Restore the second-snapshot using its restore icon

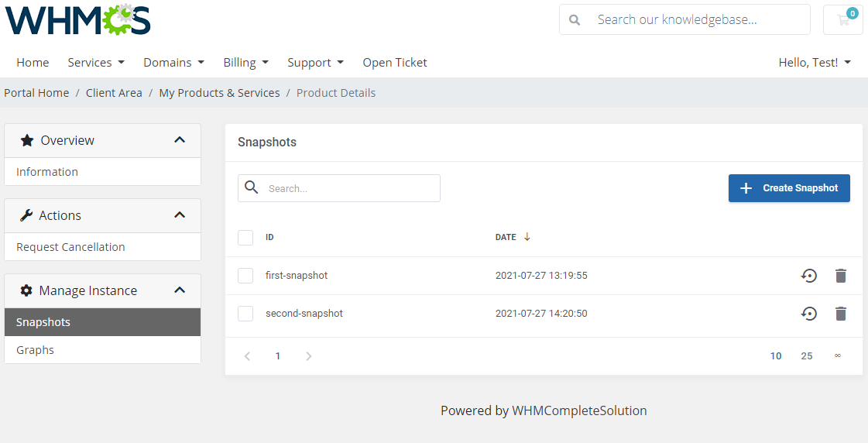(x=809, y=314)
